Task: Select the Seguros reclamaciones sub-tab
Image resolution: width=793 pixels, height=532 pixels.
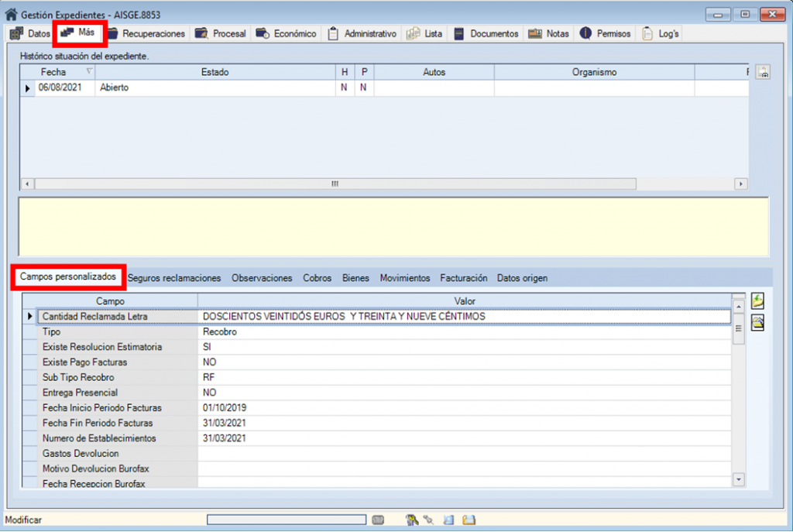Action: (x=174, y=278)
